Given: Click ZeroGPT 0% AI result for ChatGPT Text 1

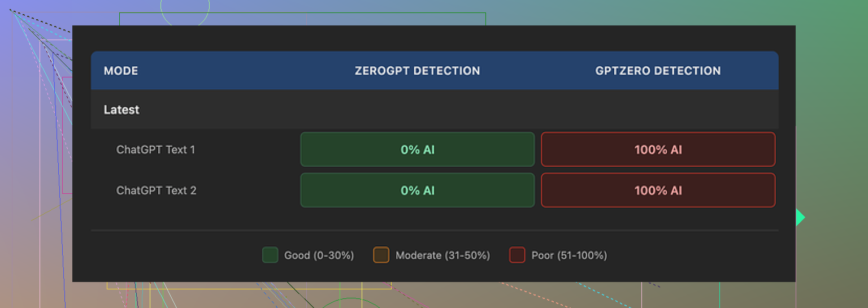Looking at the screenshot, I should [417, 150].
